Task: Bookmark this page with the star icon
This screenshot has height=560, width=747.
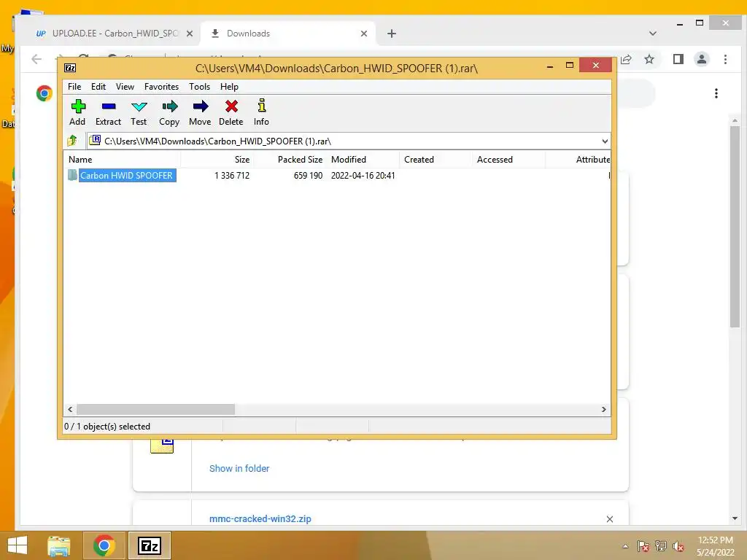Action: click(649, 59)
